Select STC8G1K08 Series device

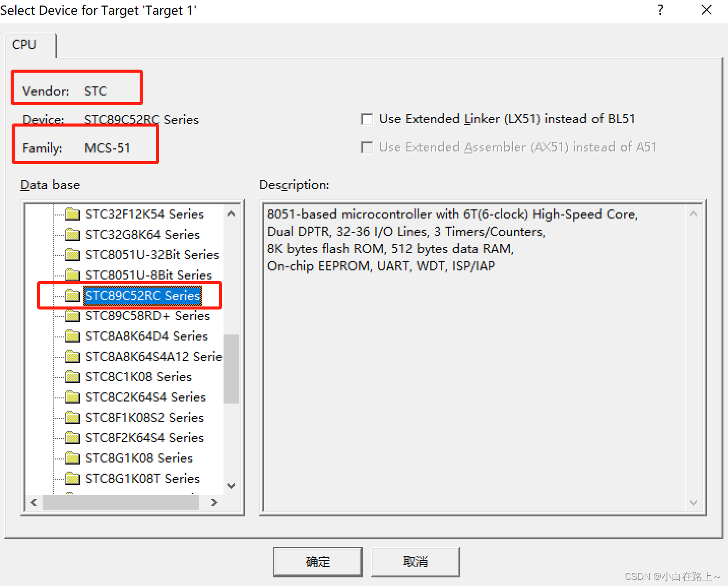click(139, 458)
